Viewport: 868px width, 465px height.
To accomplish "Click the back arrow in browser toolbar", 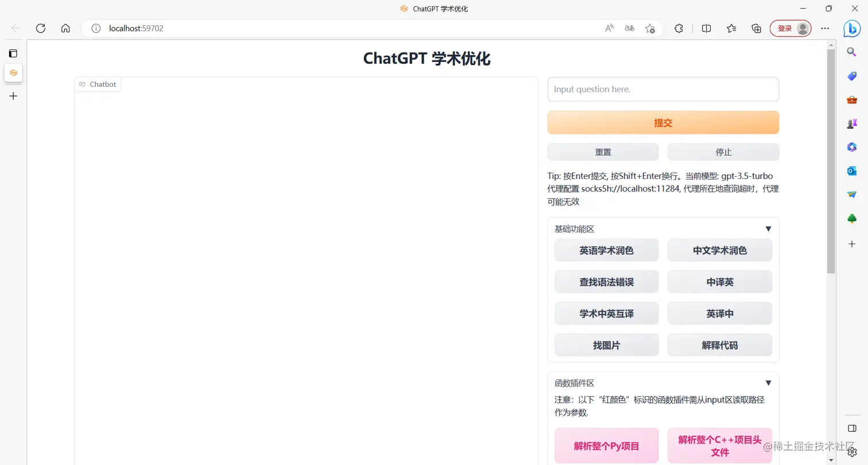I will (x=16, y=28).
